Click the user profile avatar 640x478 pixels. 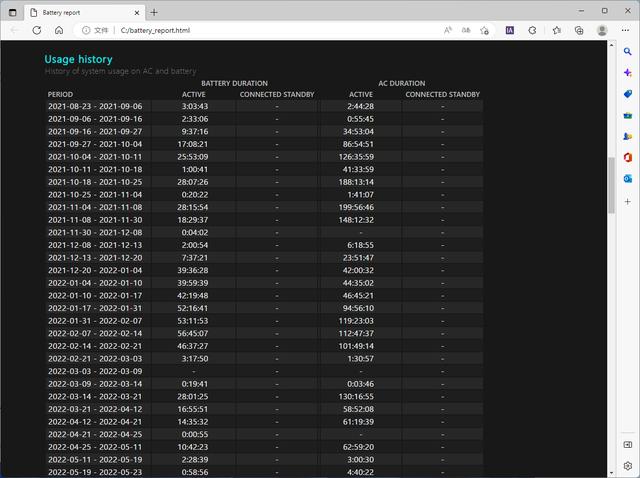(602, 31)
